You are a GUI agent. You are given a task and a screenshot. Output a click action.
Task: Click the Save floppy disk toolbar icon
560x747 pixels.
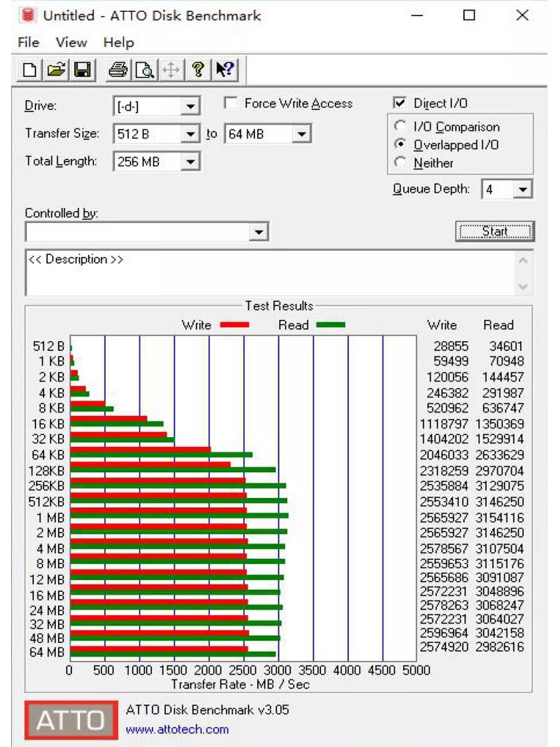pyautogui.click(x=83, y=70)
